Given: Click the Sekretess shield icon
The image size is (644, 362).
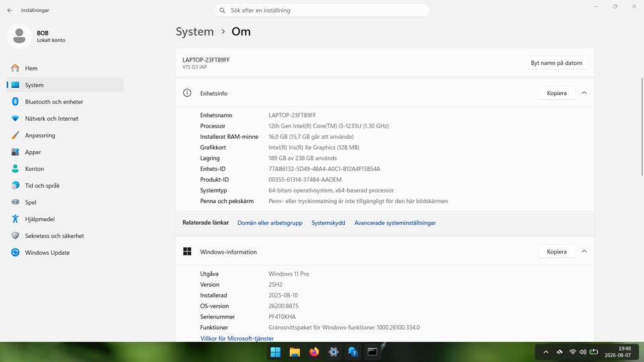Looking at the screenshot, I should click(15, 235).
